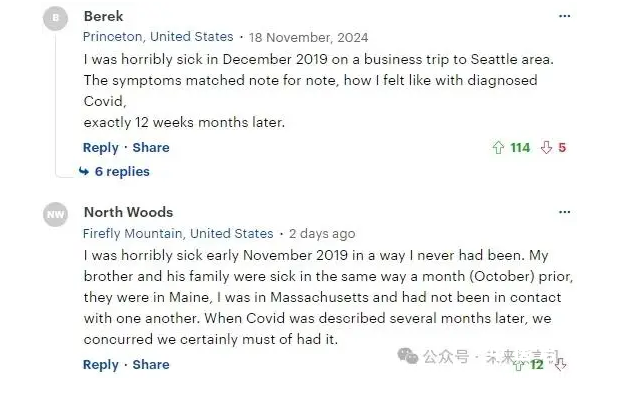Open the North Woods username profile
633x406 pixels.
(128, 212)
